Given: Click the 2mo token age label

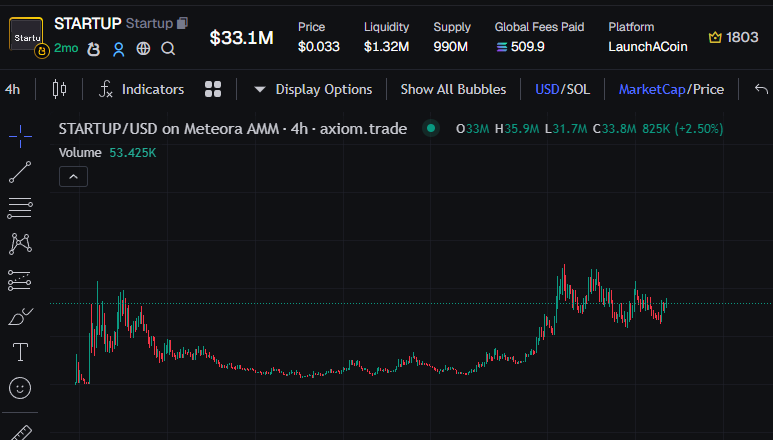Looking at the screenshot, I should coord(66,48).
